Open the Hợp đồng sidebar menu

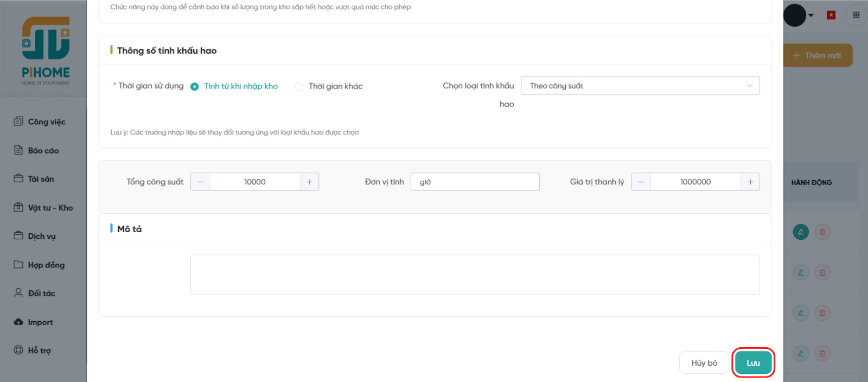pos(46,265)
